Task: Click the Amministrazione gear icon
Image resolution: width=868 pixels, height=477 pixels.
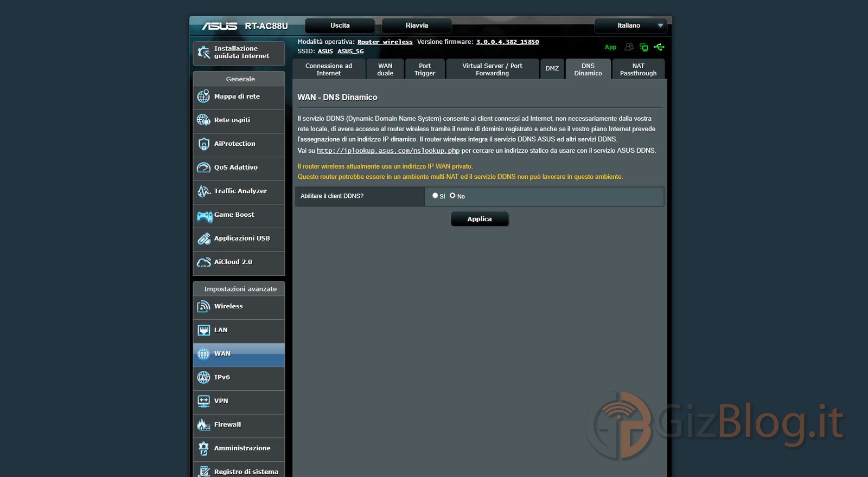Action: click(203, 448)
